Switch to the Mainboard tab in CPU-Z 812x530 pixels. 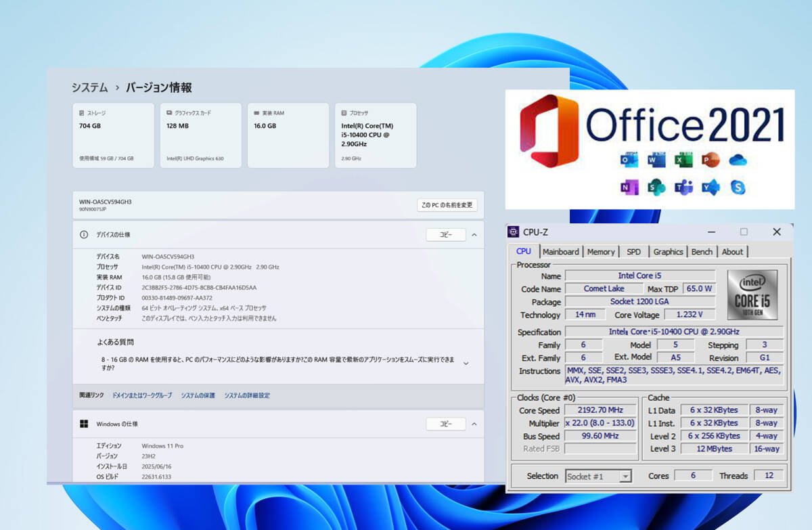coord(561,252)
